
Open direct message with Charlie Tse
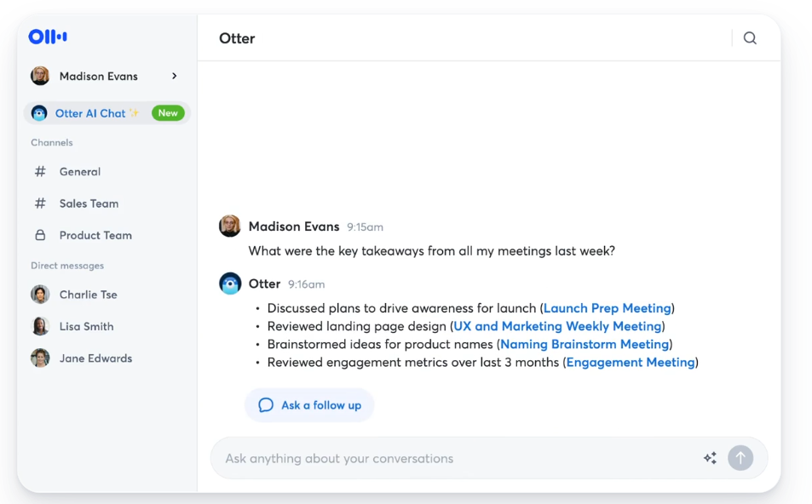[x=88, y=295]
